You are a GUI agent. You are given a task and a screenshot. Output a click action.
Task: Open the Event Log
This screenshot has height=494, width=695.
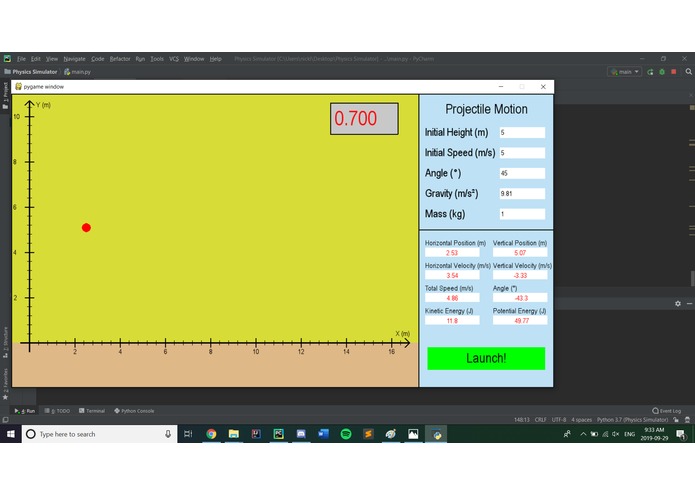(667, 411)
